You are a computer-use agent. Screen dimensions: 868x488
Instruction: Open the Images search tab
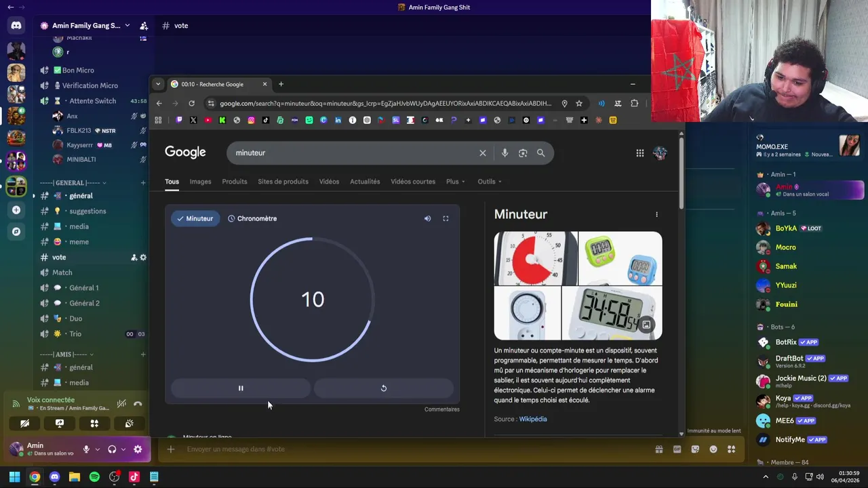point(200,182)
